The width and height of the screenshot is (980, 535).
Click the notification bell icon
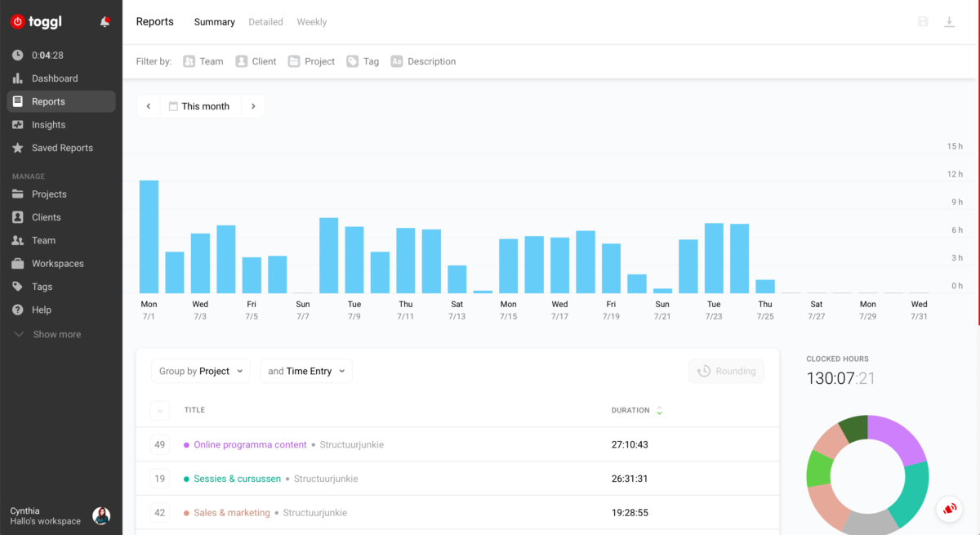(x=105, y=22)
